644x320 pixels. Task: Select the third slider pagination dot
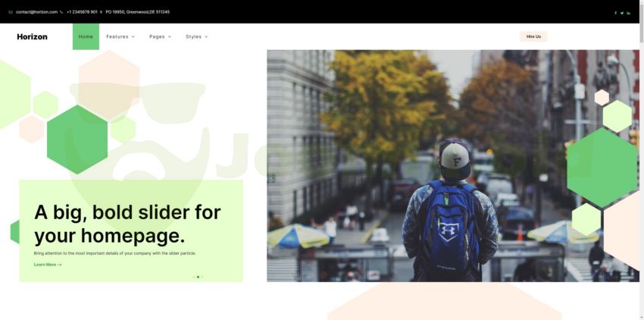tap(202, 277)
